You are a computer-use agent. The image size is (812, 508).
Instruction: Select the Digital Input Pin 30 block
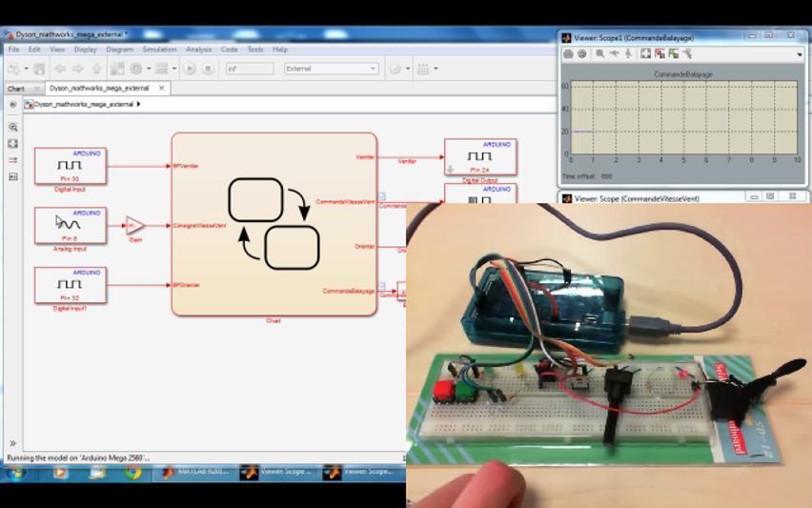point(71,166)
